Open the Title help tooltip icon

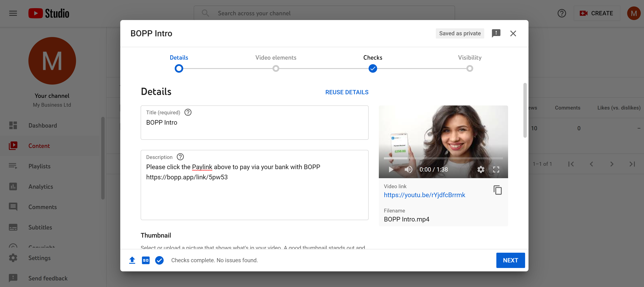pos(188,112)
